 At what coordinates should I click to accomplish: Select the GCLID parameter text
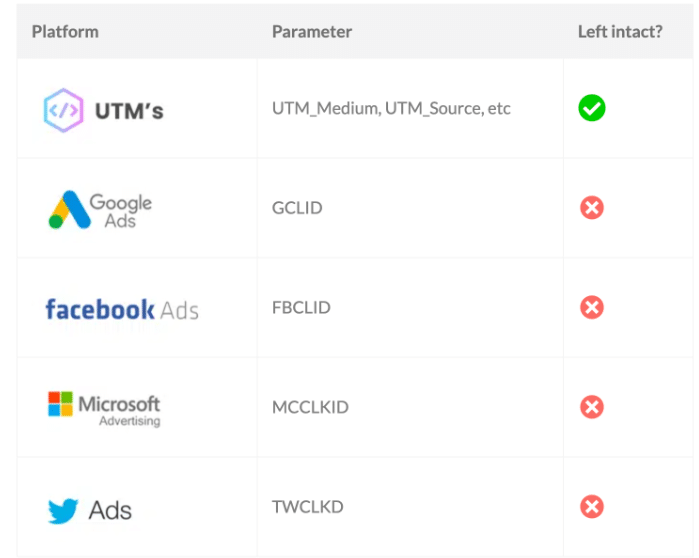click(x=297, y=208)
